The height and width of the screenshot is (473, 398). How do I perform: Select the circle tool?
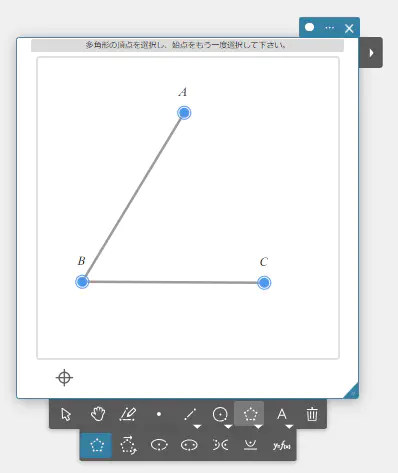click(220, 414)
